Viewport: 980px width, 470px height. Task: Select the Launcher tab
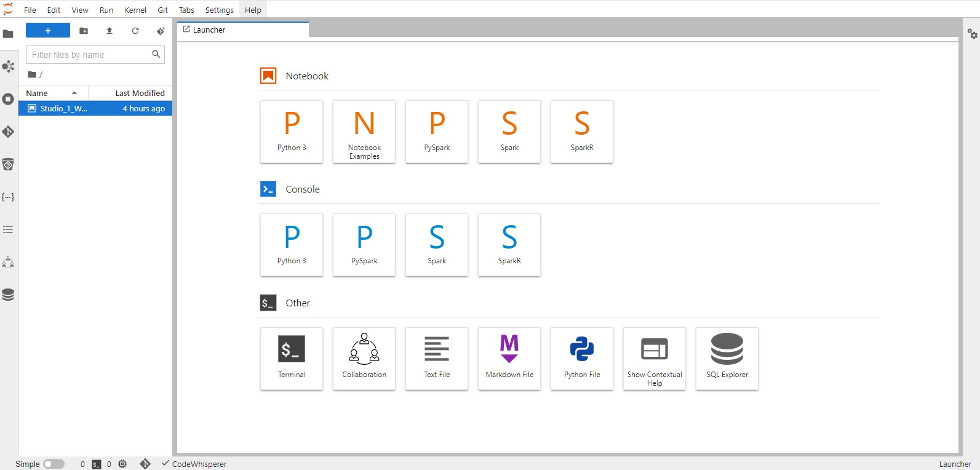[x=243, y=30]
